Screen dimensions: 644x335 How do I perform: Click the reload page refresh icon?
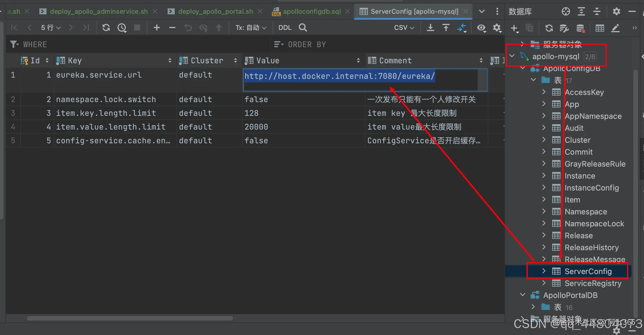(106, 28)
